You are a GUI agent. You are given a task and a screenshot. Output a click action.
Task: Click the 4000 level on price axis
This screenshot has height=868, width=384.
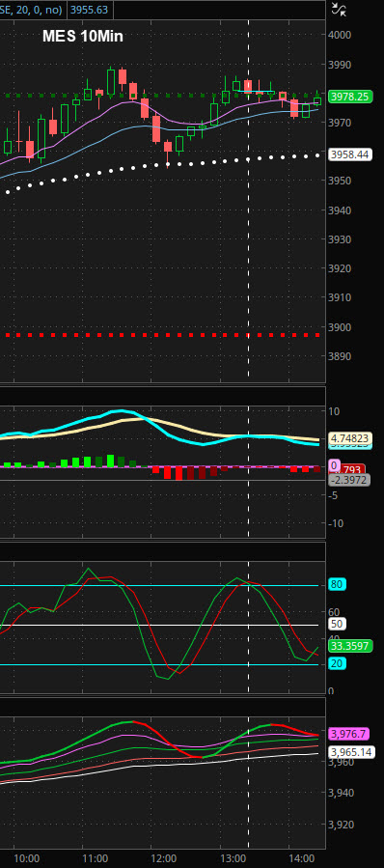pos(341,35)
